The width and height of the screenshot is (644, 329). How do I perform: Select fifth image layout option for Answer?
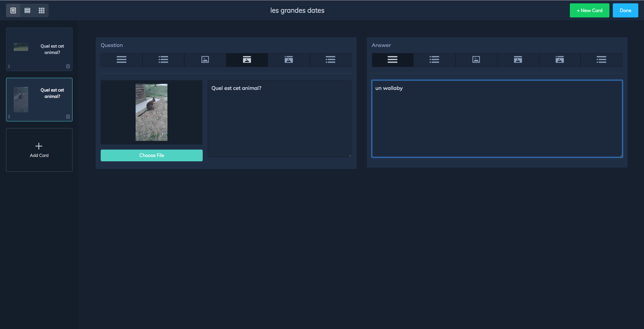pyautogui.click(x=560, y=60)
